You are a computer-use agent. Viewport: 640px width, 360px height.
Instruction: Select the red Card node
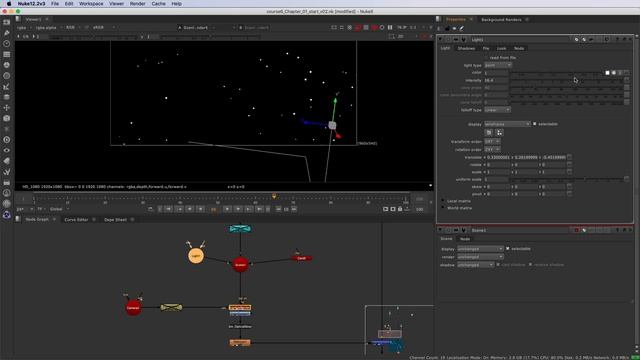[x=301, y=258]
